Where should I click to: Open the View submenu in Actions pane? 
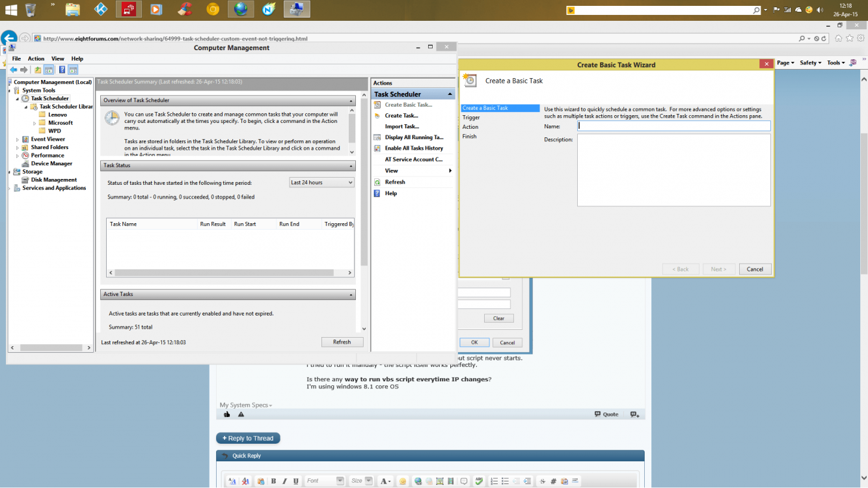[x=413, y=170]
